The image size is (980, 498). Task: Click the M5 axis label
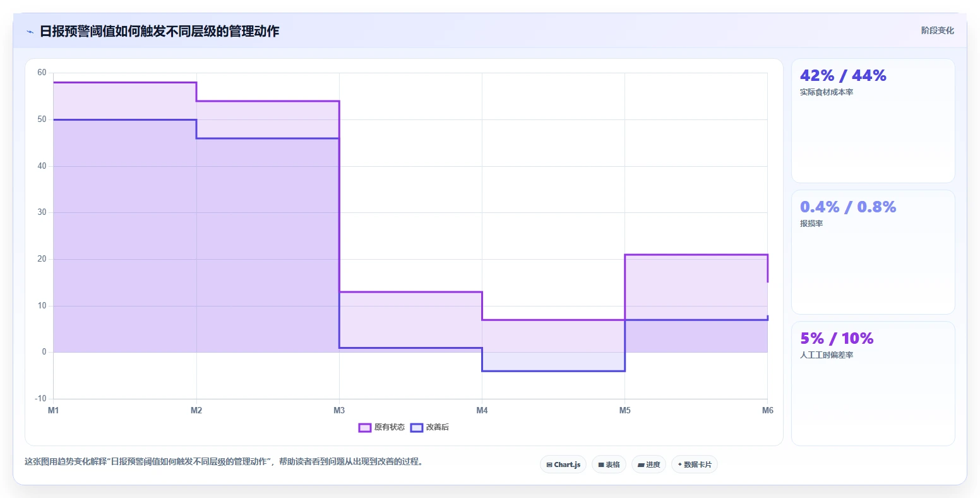point(624,411)
